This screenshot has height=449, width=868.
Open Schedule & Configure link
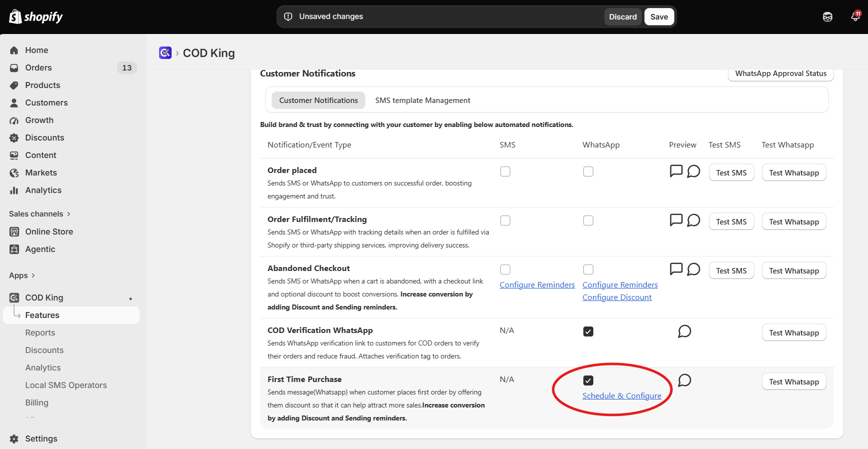pyautogui.click(x=622, y=396)
